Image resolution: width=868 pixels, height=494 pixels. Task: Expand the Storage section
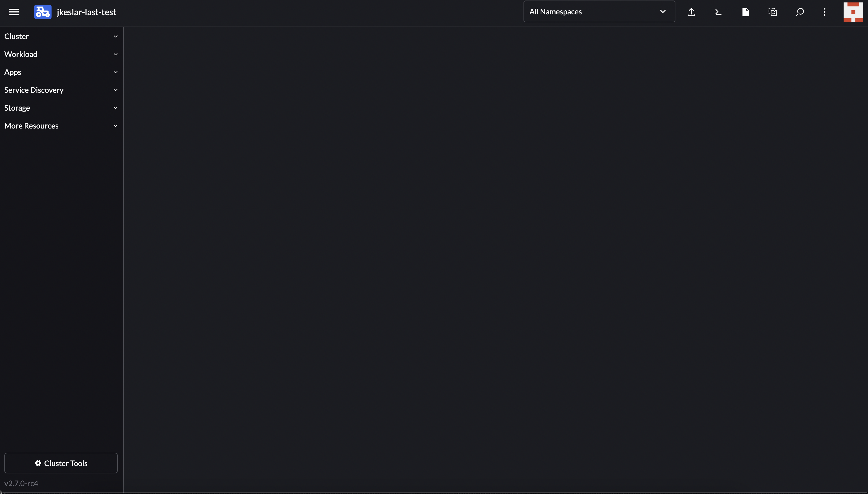point(61,108)
